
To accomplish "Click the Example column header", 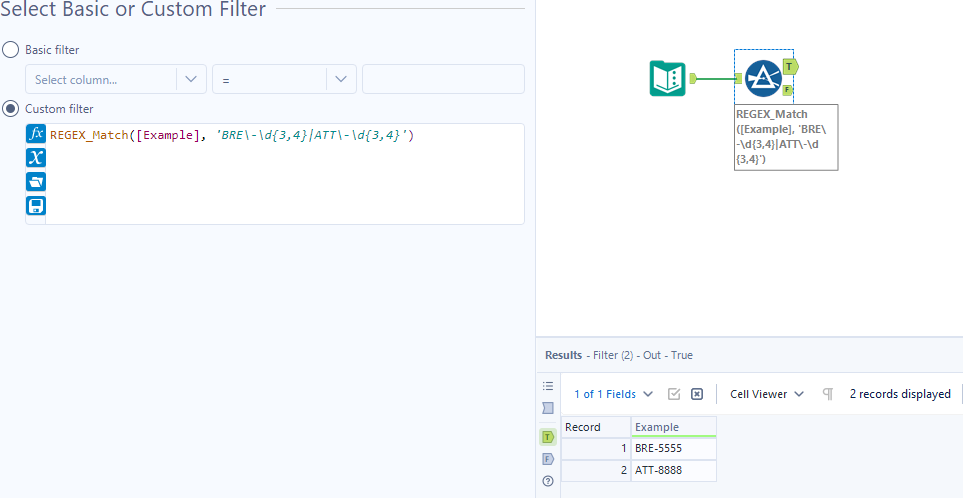I will 674,427.
